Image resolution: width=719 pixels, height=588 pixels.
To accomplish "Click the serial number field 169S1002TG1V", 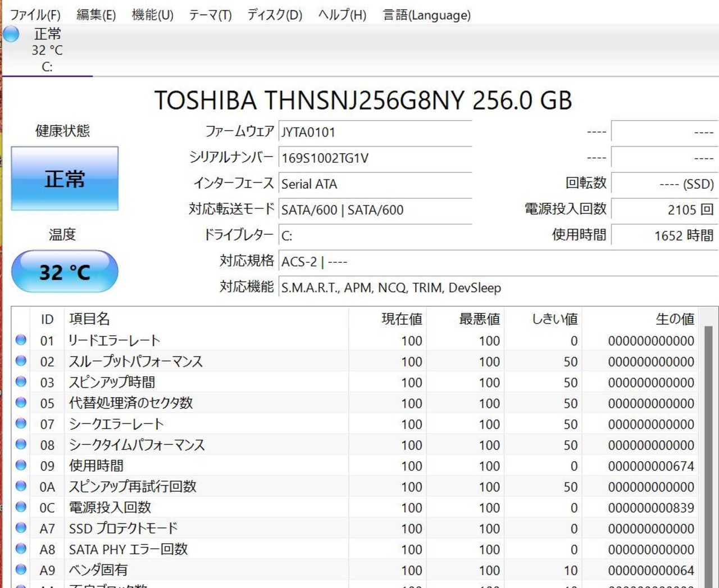I will 375,158.
